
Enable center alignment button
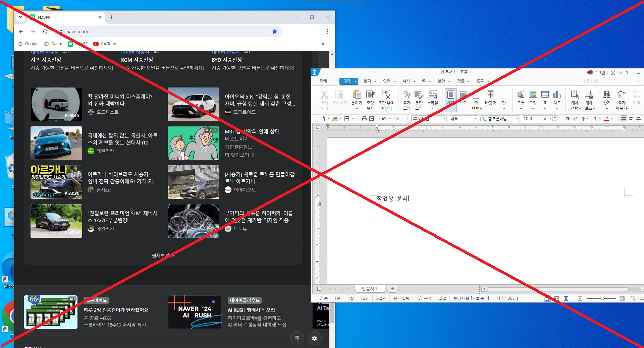(639, 119)
